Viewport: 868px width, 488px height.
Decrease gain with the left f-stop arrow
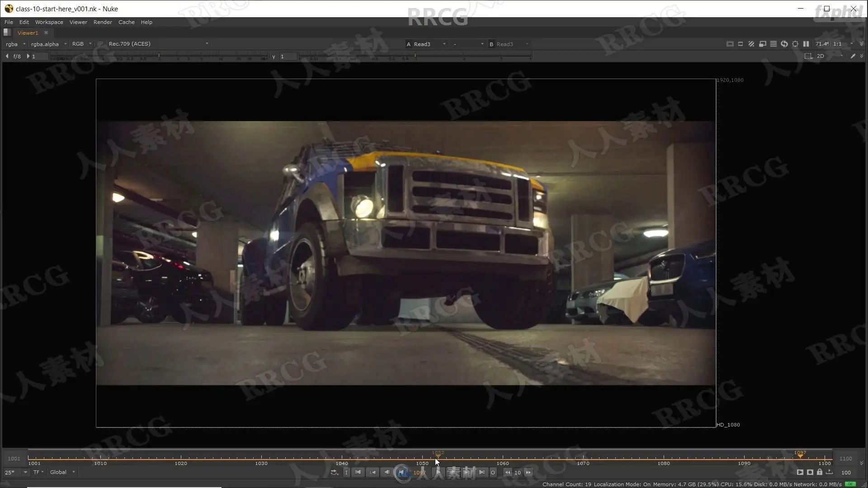pyautogui.click(x=7, y=56)
